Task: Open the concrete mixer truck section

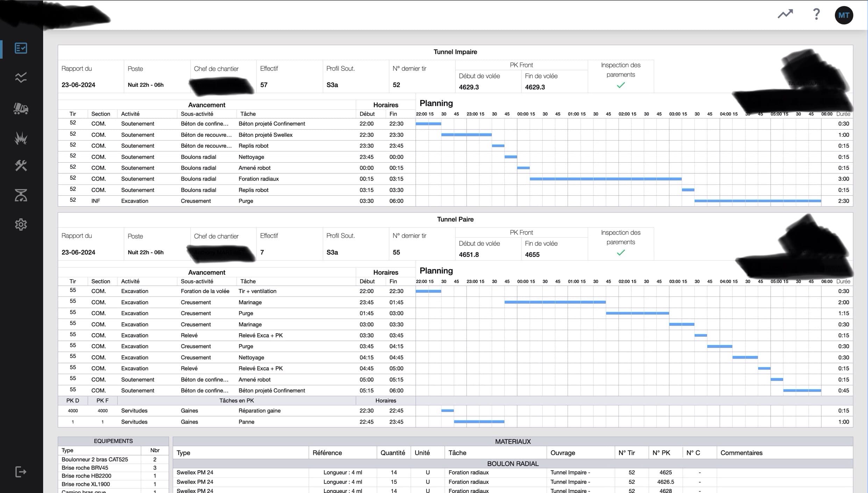Action: (x=21, y=108)
